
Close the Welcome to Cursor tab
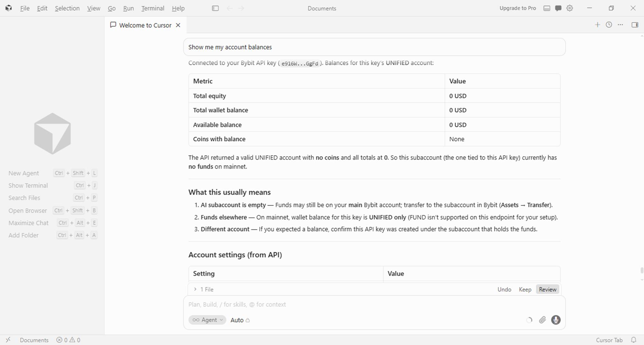pyautogui.click(x=178, y=25)
